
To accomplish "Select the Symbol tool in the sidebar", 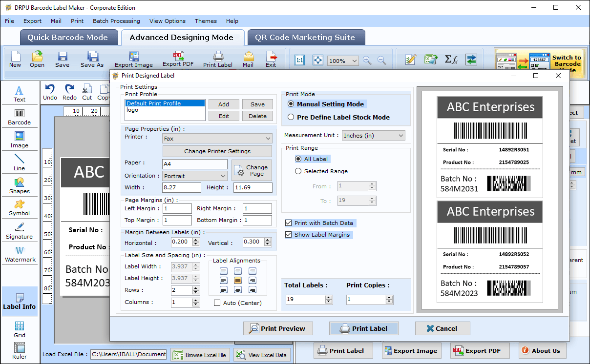I will tap(20, 208).
